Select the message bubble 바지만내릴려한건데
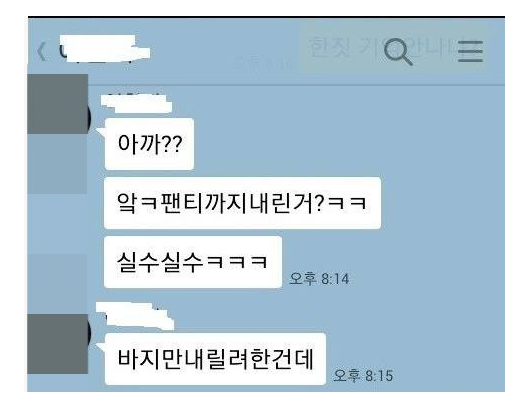This screenshot has width=522, height=406. [215, 359]
